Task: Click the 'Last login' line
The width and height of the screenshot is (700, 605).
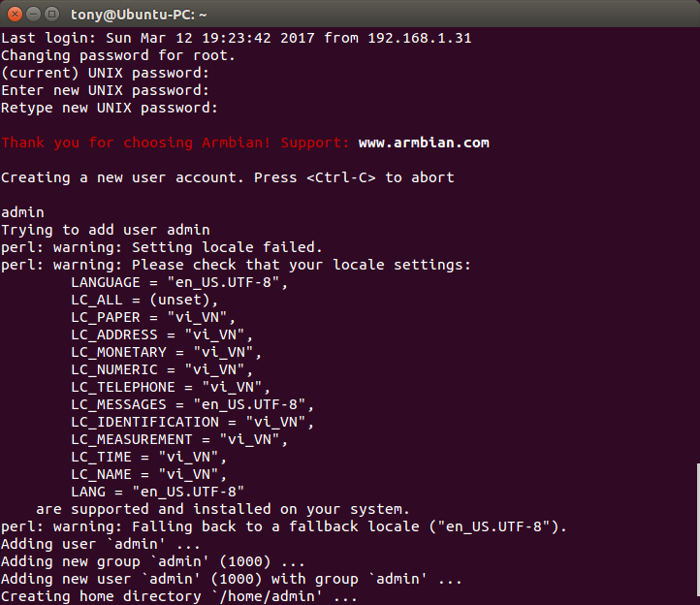Action: [x=237, y=38]
